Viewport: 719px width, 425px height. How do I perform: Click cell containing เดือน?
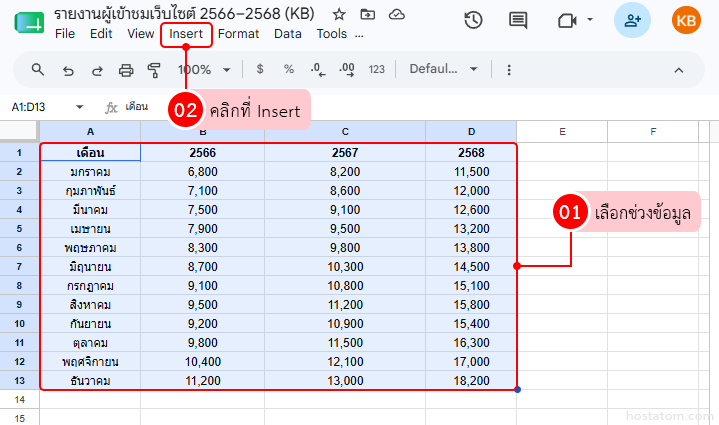tap(90, 153)
